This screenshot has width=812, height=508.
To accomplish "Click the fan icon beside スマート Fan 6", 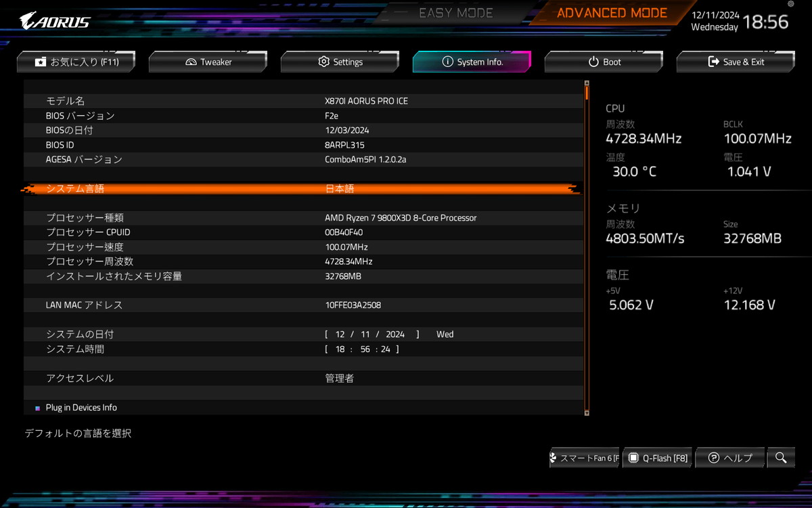I will (x=554, y=458).
